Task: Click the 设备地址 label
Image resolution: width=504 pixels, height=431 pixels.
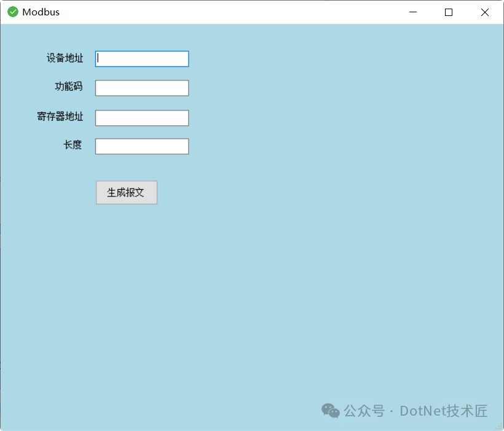Action: click(65, 58)
